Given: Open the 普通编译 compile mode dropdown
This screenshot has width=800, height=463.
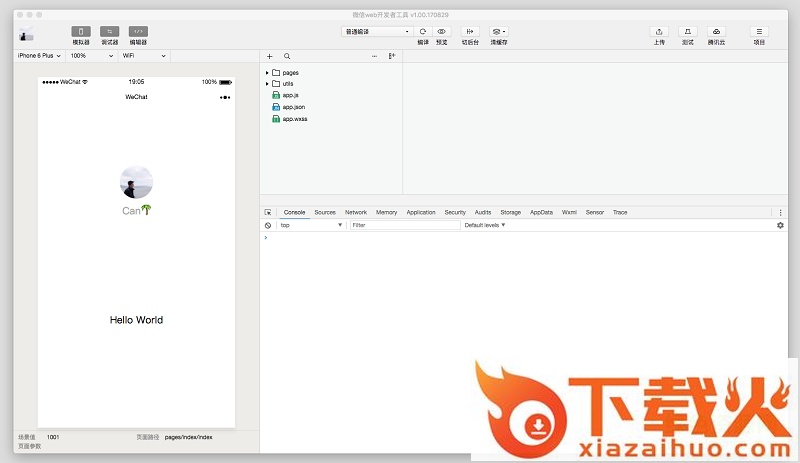Looking at the screenshot, I should [377, 32].
